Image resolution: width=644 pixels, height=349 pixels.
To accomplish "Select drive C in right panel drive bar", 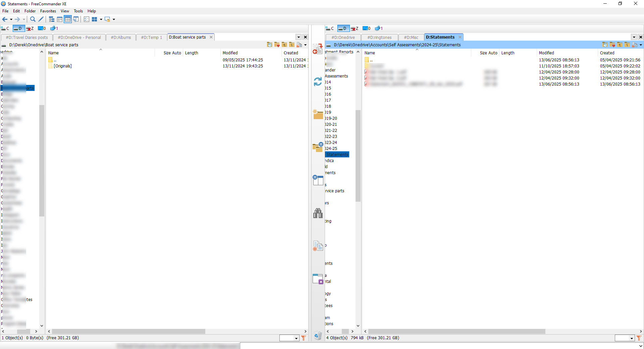I will [x=330, y=29].
